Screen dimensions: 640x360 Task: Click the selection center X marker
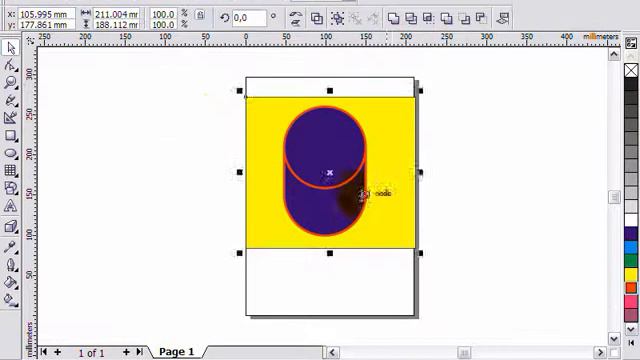coord(330,173)
